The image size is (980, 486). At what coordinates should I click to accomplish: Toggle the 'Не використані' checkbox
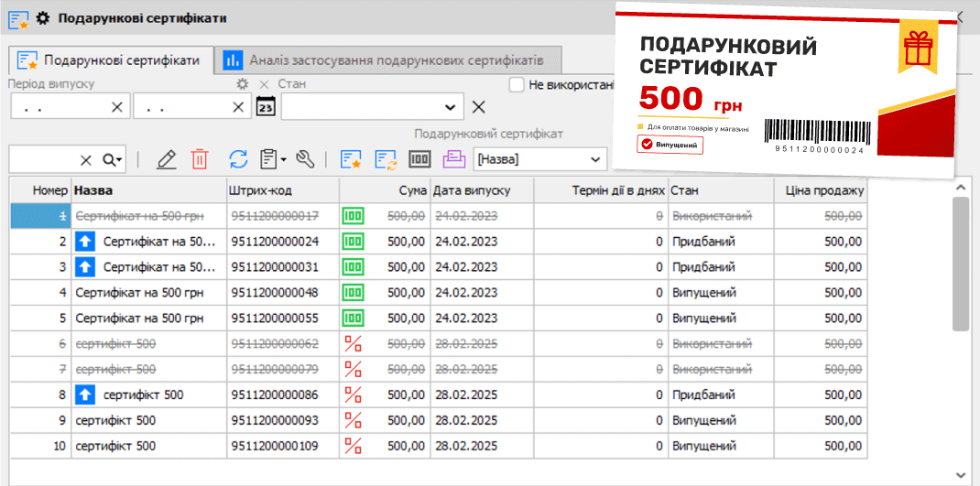(x=517, y=85)
